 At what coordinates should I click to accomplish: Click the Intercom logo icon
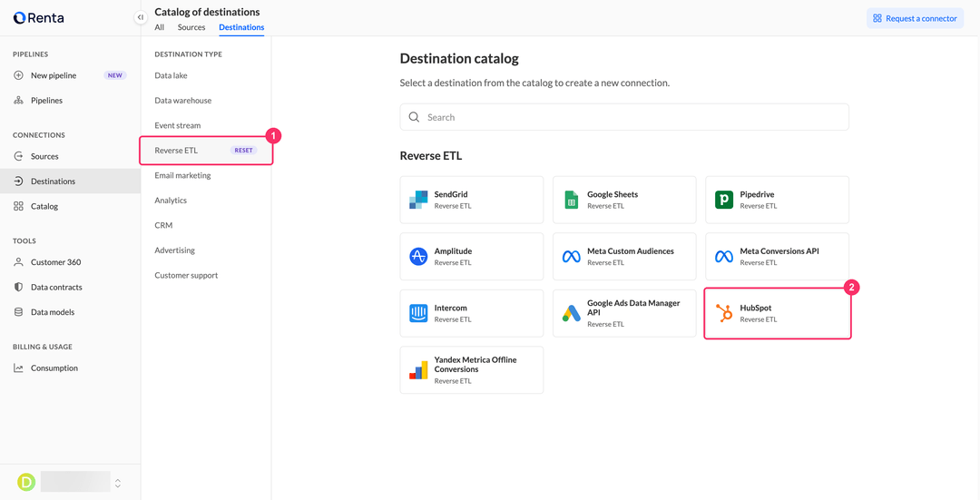(418, 313)
